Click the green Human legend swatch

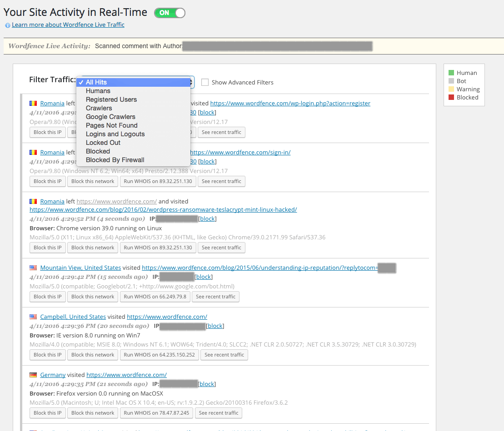click(451, 72)
